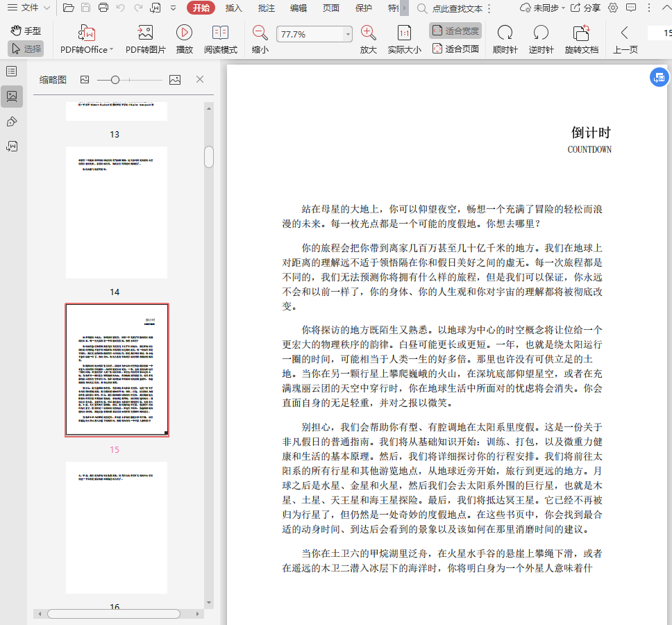Click the COUNTDOWN subtitle text
This screenshot has width=672, height=625.
pos(589,149)
